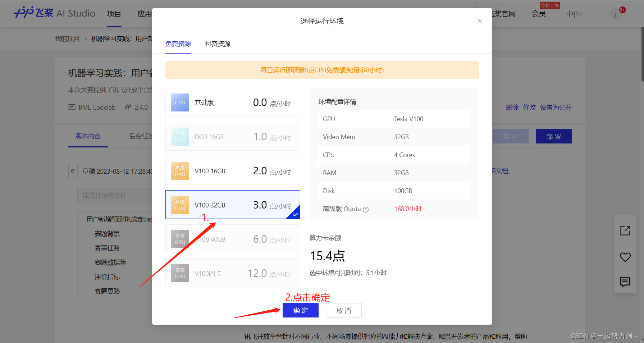644x343 pixels.
Task: Click the help icon next to 高级版 Quota
Action: pos(366,209)
